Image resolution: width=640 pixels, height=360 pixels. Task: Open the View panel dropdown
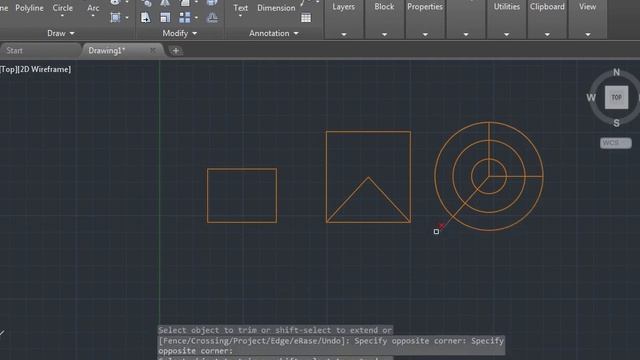tap(588, 35)
